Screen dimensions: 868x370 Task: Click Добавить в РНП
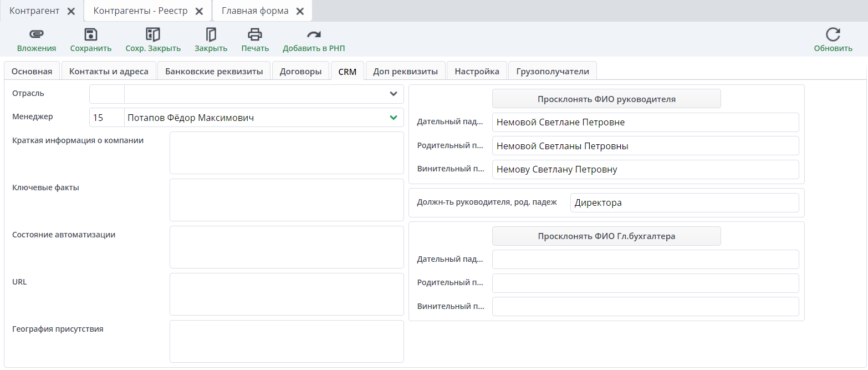pos(313,39)
